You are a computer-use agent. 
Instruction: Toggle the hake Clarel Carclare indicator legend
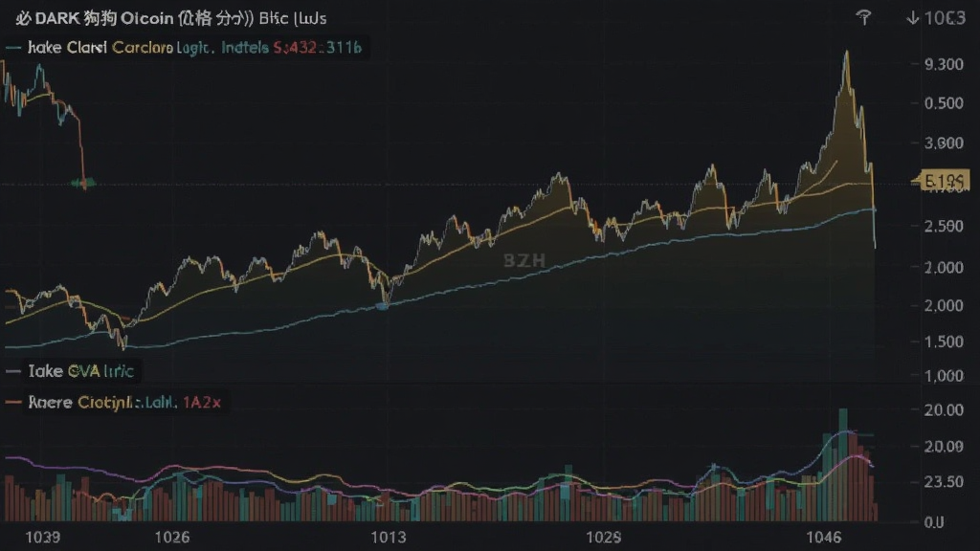coord(100,48)
